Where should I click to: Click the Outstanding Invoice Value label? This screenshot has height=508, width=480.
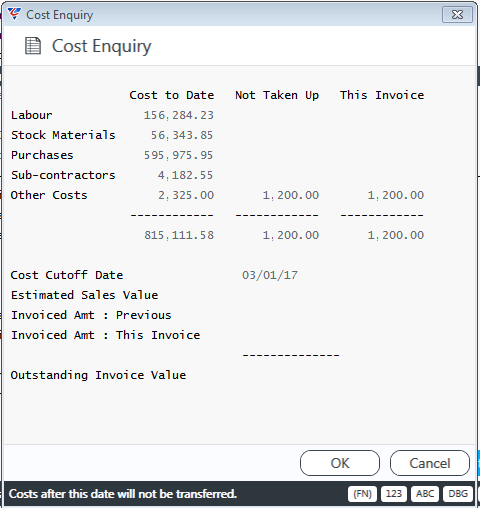(x=98, y=375)
